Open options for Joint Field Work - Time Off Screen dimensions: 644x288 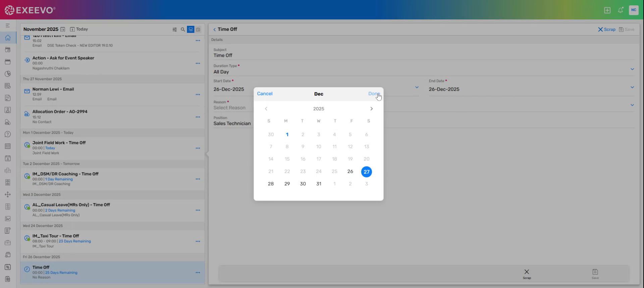[198, 148]
